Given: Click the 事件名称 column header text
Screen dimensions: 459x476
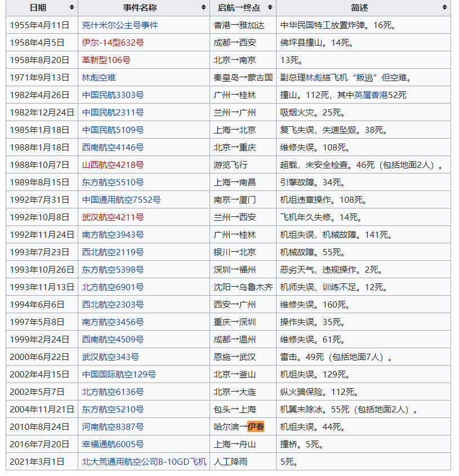Looking at the screenshot, I should pos(140,7).
